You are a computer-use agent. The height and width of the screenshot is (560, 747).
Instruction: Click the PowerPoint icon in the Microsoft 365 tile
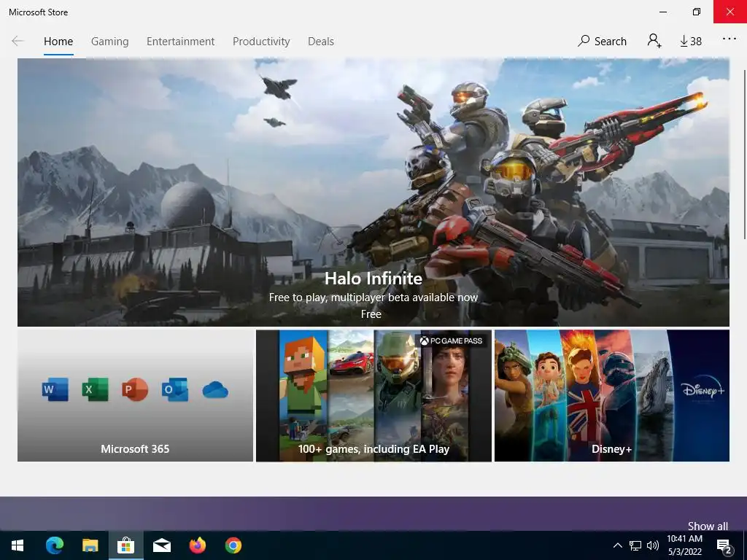point(135,389)
